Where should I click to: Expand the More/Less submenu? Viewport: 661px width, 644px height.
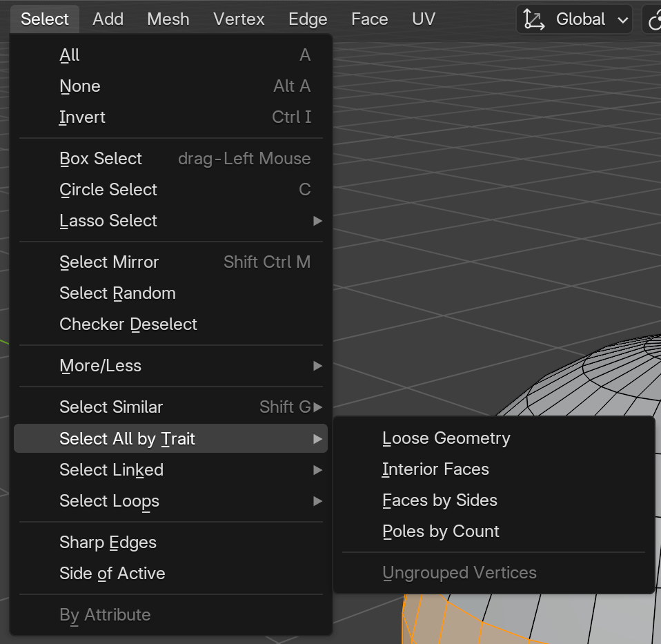click(x=170, y=366)
